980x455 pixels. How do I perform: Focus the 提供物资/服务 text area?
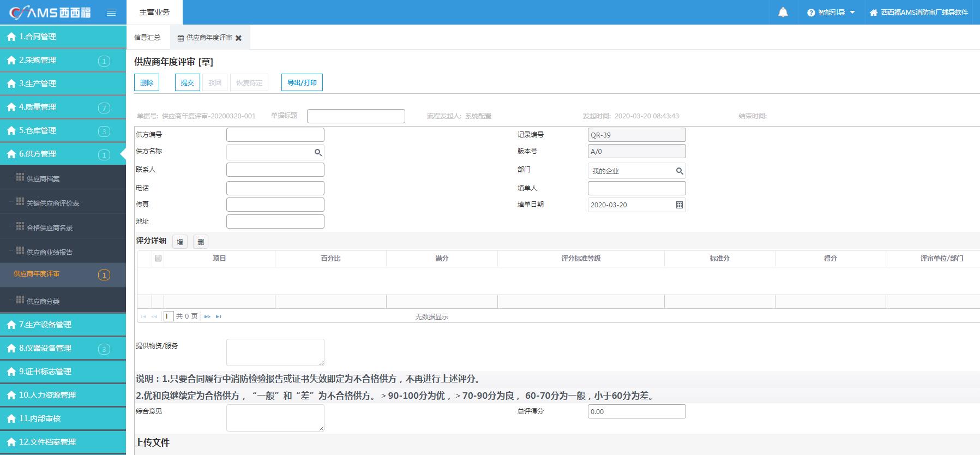tap(275, 352)
